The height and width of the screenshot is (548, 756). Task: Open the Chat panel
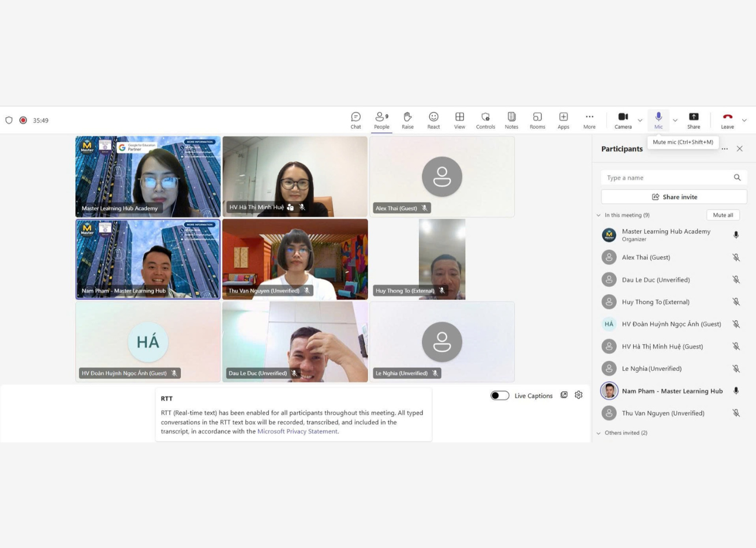(355, 120)
